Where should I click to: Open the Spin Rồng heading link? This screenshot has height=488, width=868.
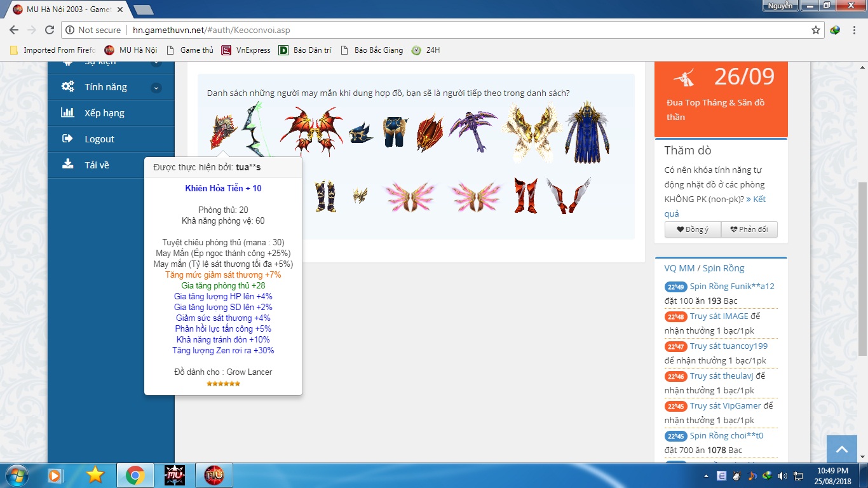pos(724,268)
